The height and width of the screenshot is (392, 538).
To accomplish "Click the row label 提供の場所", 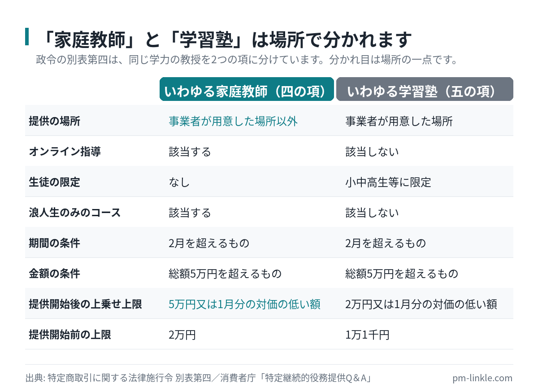I will pos(54,121).
